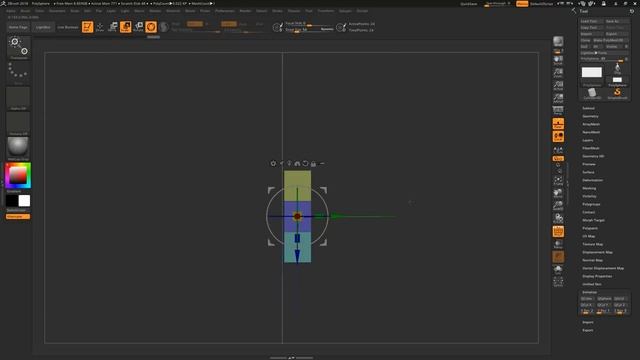Expand the ArrayMesh subpalette

tap(591, 124)
